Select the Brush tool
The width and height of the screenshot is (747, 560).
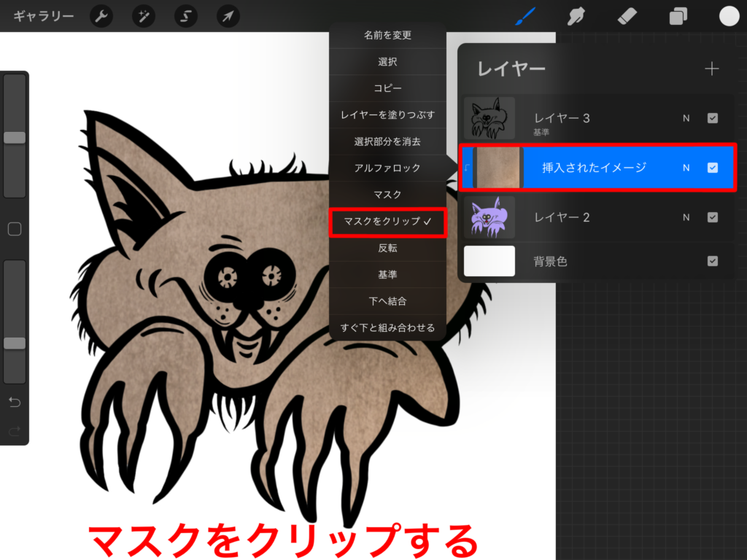point(525,17)
